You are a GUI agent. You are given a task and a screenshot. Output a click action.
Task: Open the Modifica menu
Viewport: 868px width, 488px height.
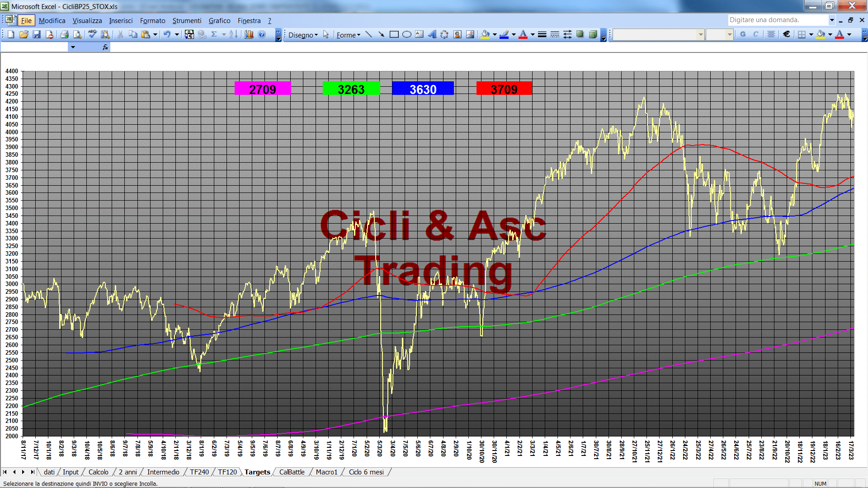(x=52, y=21)
